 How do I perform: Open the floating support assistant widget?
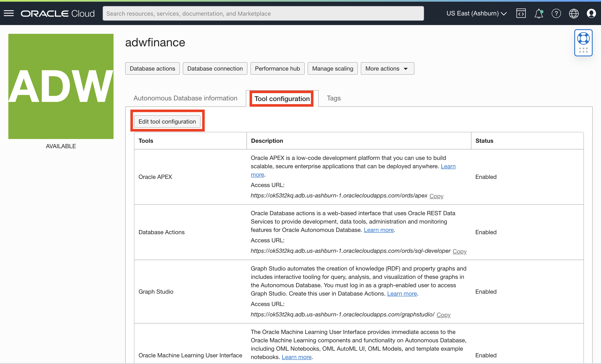[x=583, y=38]
